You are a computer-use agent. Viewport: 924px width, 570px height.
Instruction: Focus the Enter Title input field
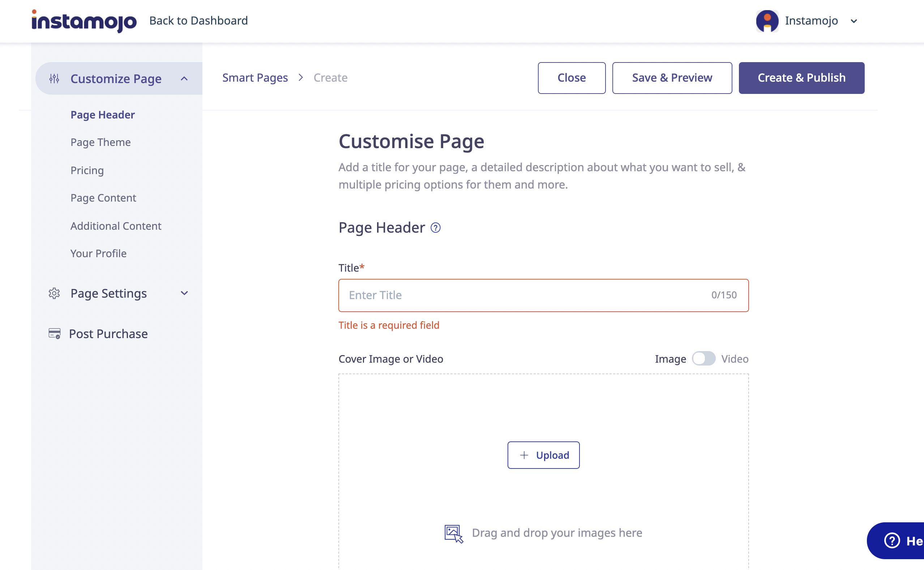coord(528,295)
